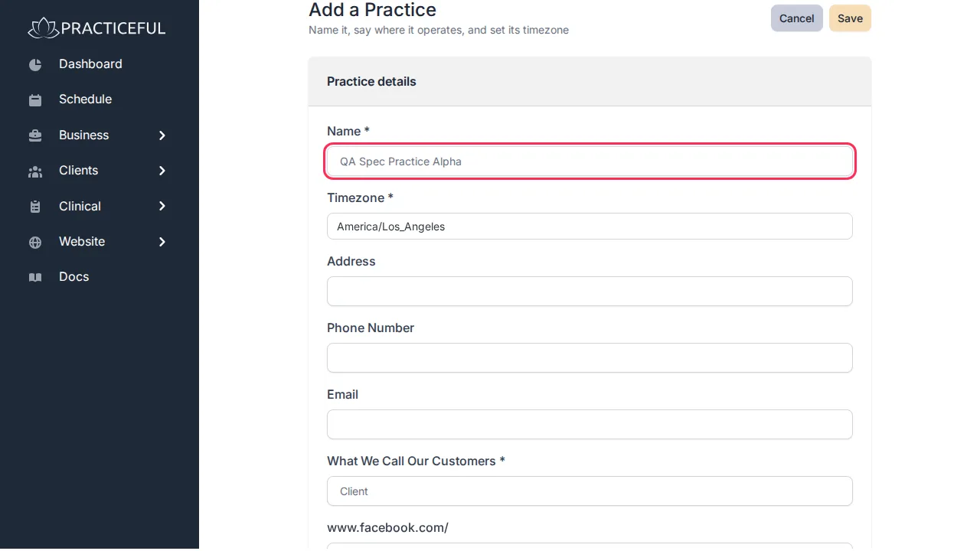Click into the Address field
The width and height of the screenshot is (980, 551).
point(590,292)
